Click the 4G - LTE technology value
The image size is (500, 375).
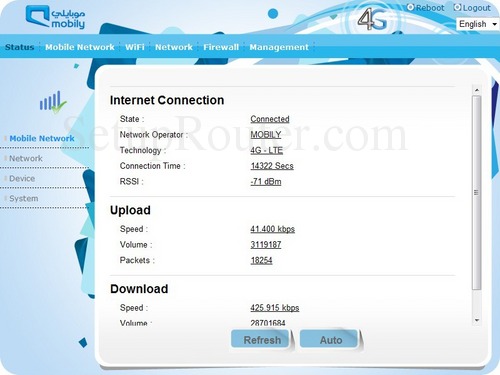coord(267,150)
